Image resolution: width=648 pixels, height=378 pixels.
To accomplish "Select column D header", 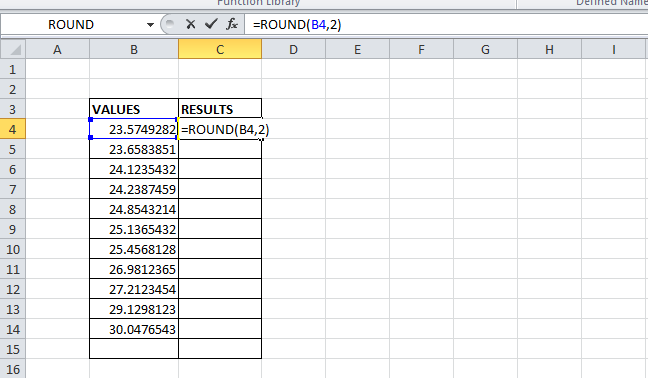I will (293, 50).
